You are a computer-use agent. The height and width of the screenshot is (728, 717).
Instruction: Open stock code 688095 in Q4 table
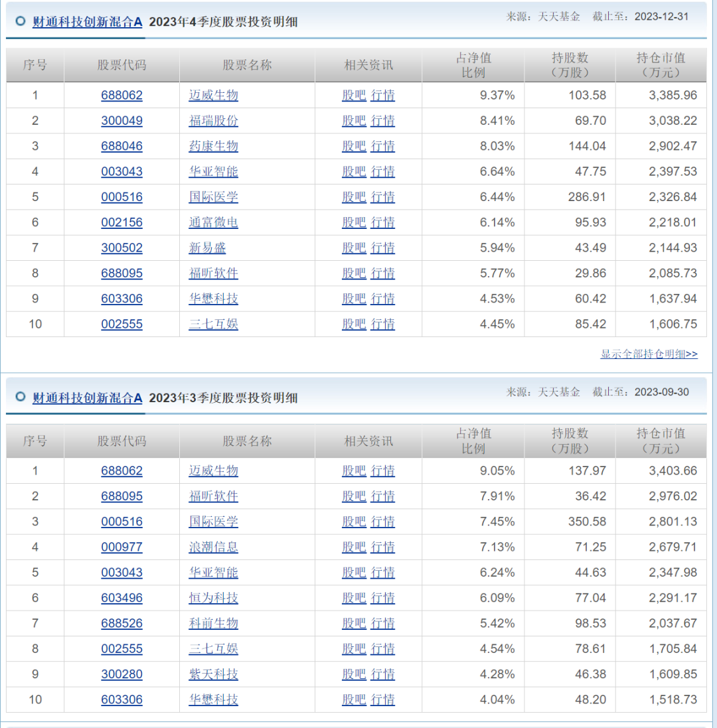click(x=121, y=273)
